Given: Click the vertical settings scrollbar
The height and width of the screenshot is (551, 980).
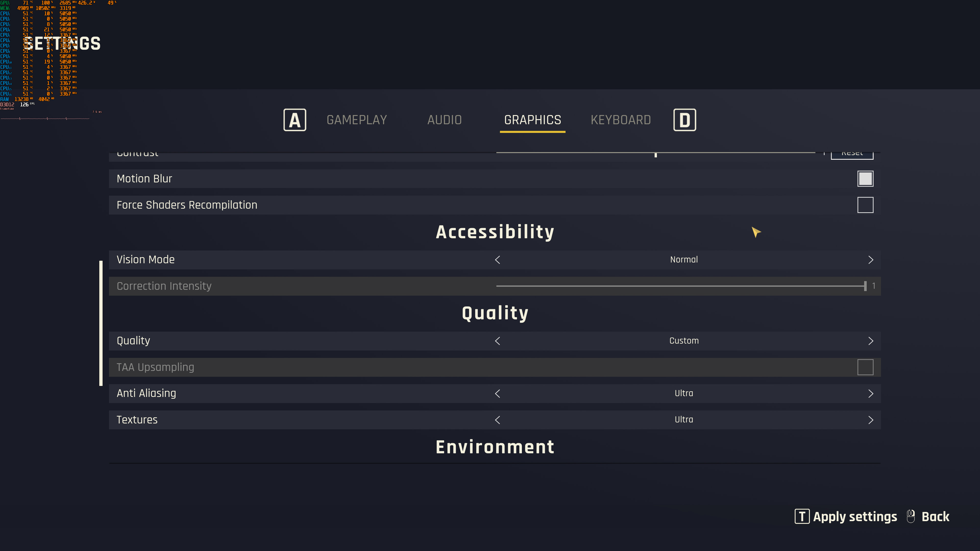Looking at the screenshot, I should tap(101, 323).
